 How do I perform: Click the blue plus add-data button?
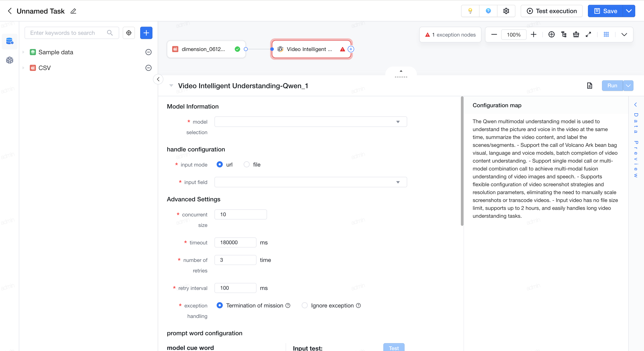[146, 33]
